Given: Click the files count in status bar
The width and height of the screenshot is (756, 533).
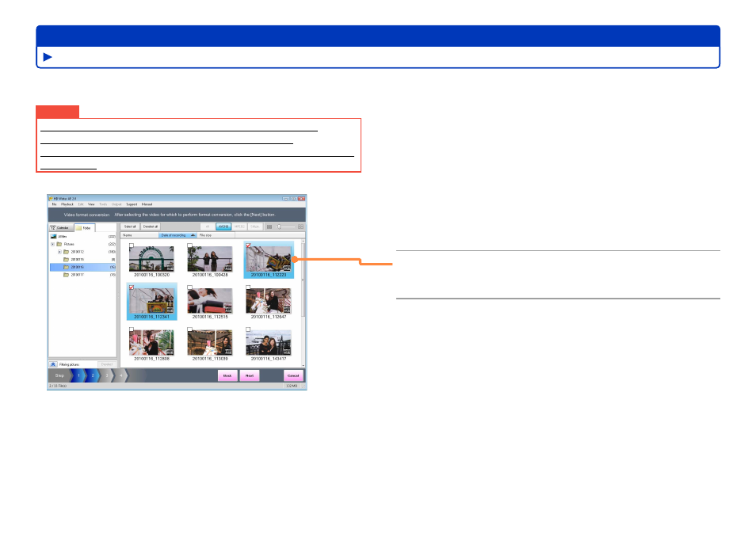Looking at the screenshot, I should click(58, 386).
